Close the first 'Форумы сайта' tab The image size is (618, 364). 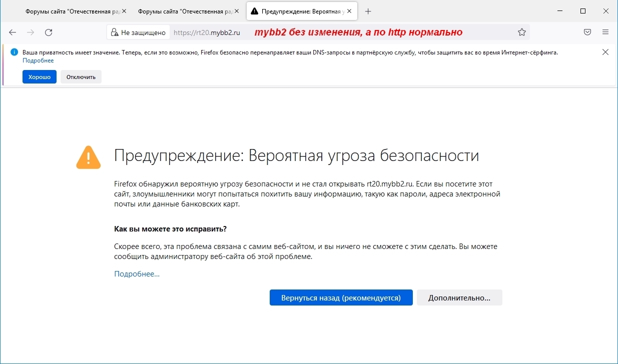124,11
